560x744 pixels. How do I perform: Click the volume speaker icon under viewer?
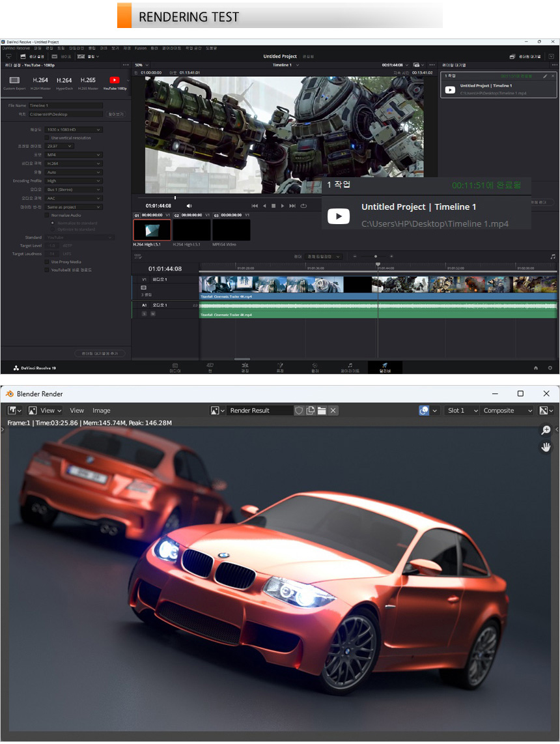pos(189,206)
